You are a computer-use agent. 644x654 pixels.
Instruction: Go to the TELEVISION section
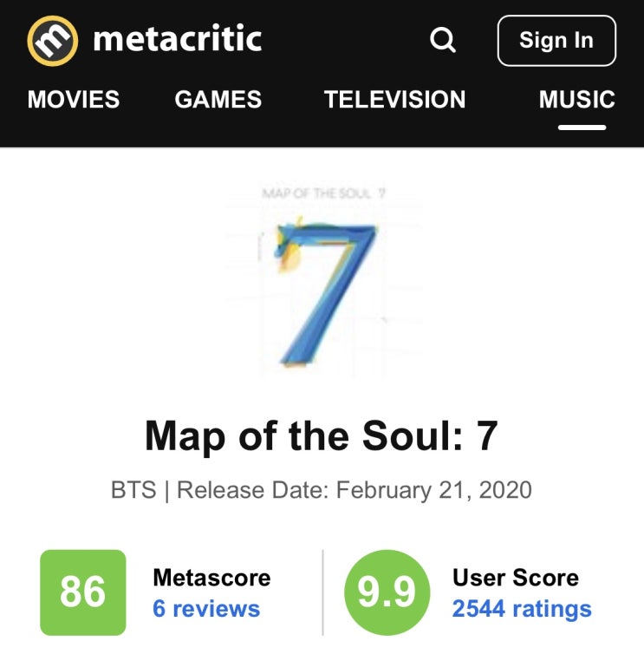click(x=394, y=99)
